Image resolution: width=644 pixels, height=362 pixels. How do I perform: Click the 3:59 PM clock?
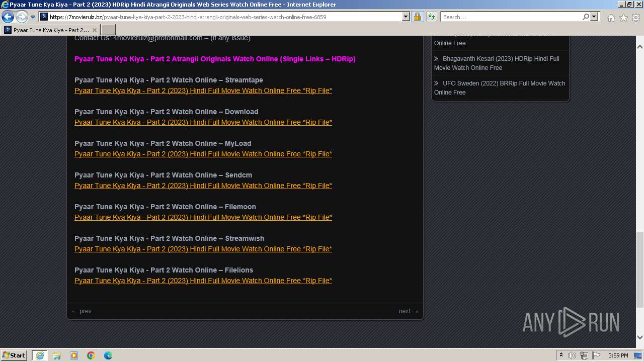(x=618, y=355)
